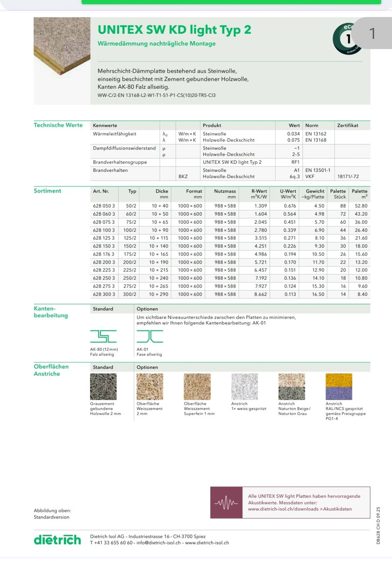Click the Optionen header under Oberflächen Anstriche
This screenshot has height=563, width=392.
147,367
